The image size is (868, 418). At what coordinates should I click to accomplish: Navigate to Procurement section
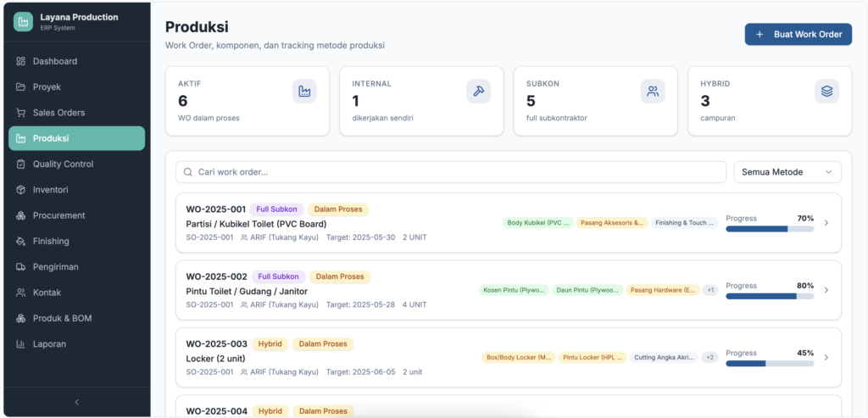[x=77, y=215]
